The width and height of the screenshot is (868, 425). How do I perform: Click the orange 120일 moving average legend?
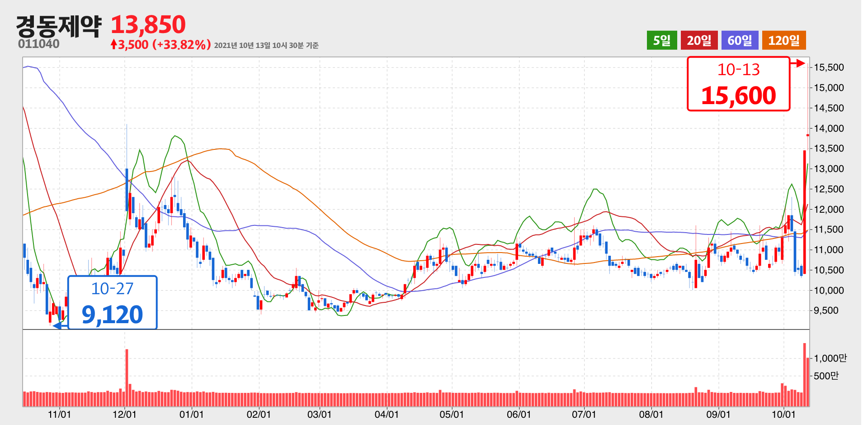click(x=784, y=40)
